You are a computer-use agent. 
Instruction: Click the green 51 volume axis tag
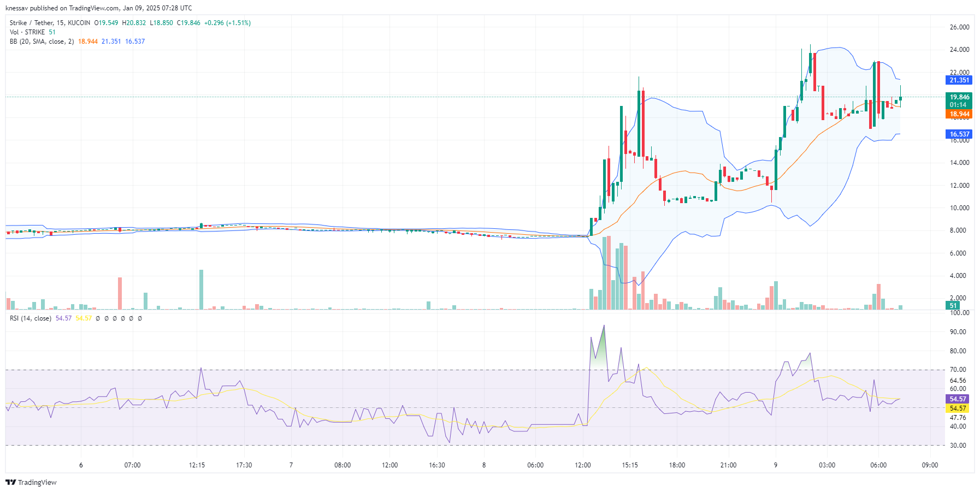(953, 306)
